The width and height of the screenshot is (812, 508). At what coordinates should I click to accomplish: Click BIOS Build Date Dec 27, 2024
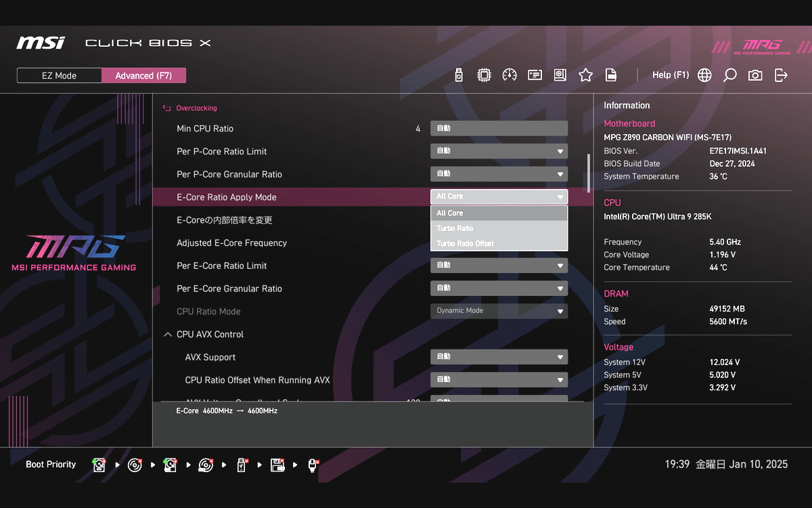coord(732,164)
